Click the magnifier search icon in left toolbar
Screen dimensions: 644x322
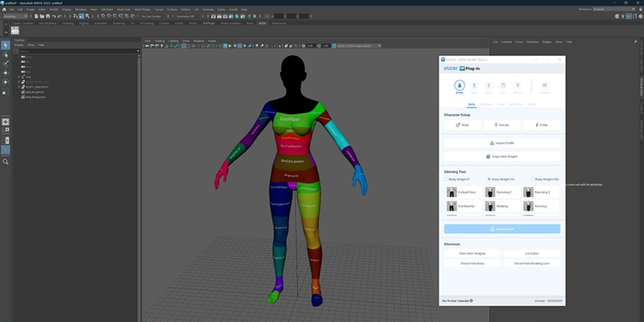6,162
